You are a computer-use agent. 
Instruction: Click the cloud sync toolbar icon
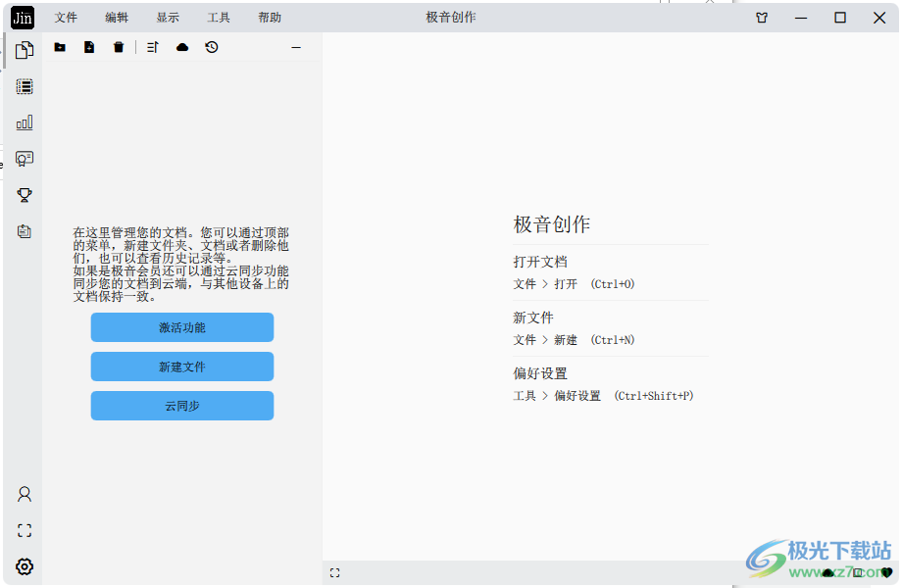point(182,47)
